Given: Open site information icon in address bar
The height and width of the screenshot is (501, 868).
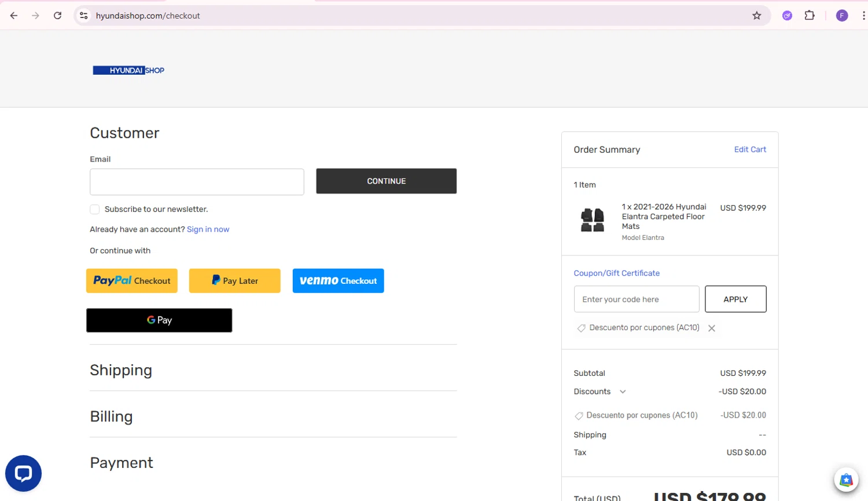Looking at the screenshot, I should [x=84, y=16].
